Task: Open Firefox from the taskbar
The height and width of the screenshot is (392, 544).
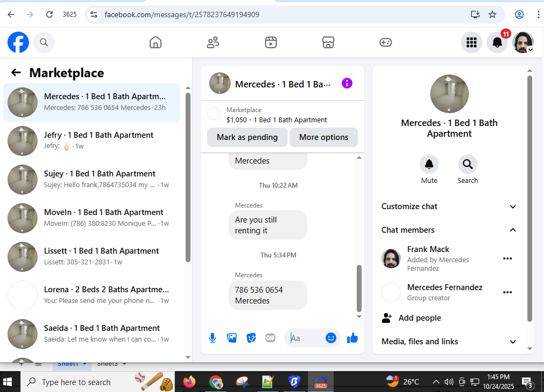Action: point(189,382)
